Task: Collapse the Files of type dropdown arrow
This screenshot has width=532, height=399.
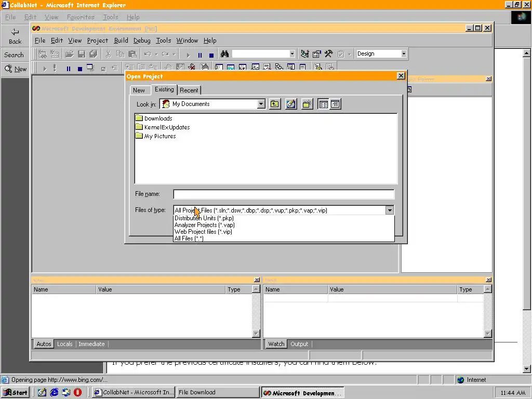Action: [x=390, y=210]
